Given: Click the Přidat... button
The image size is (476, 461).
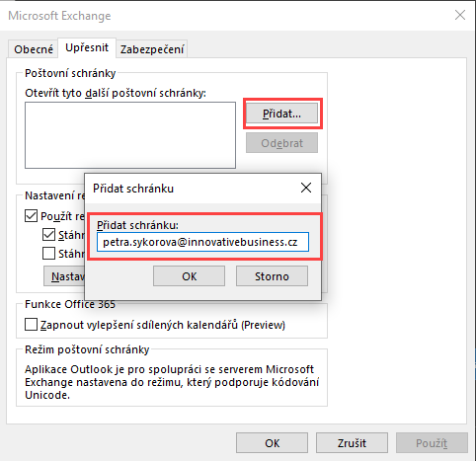Looking at the screenshot, I should pos(281,114).
